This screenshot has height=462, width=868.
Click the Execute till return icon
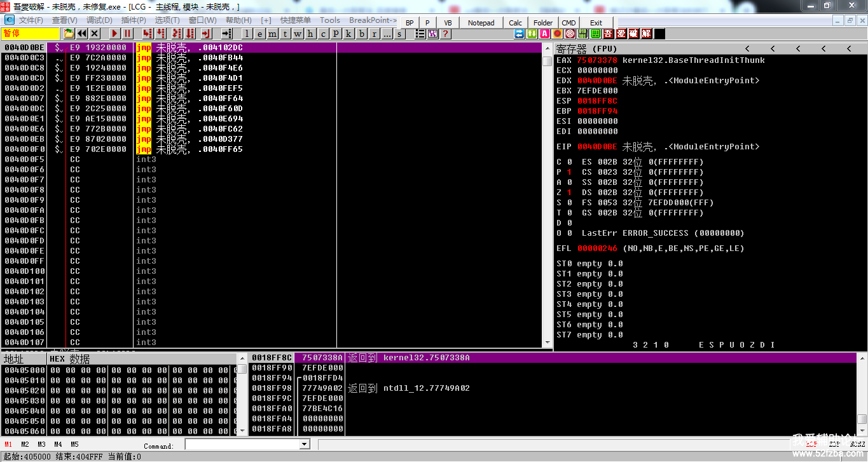click(205, 34)
